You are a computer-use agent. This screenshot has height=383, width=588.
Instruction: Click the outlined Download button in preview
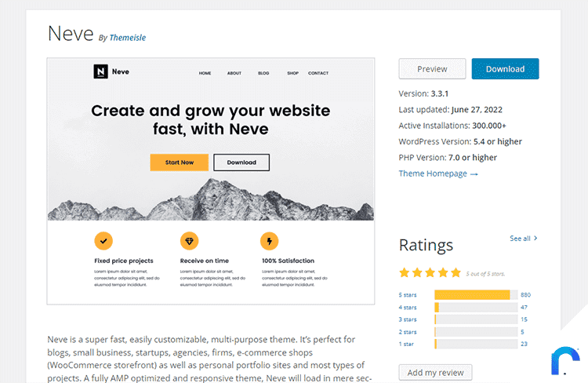pos(241,162)
